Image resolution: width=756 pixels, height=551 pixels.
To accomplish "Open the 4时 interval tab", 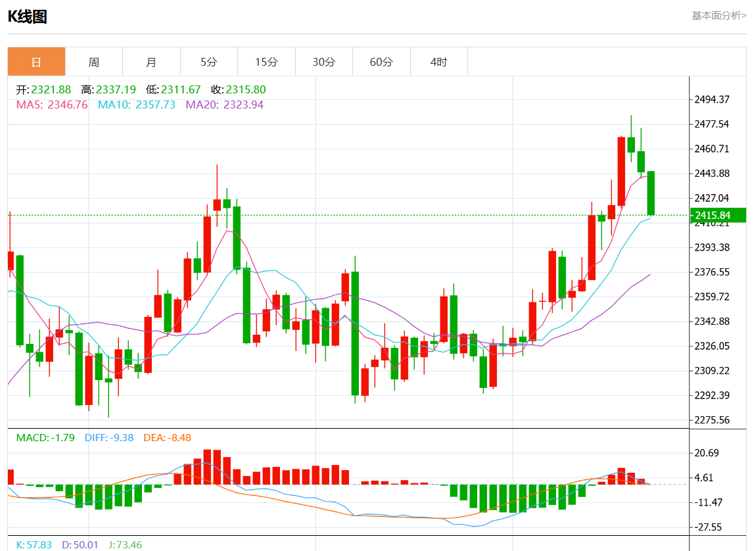I will click(438, 62).
